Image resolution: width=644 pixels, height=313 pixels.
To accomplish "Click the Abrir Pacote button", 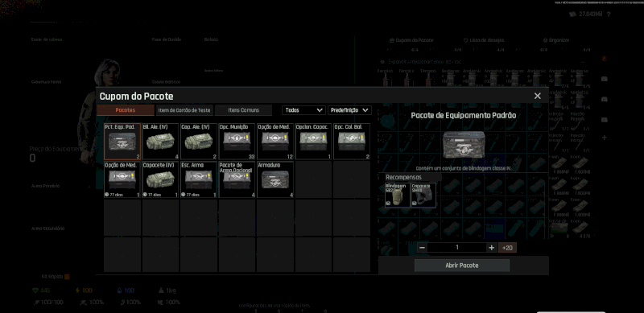I will pyautogui.click(x=462, y=266).
